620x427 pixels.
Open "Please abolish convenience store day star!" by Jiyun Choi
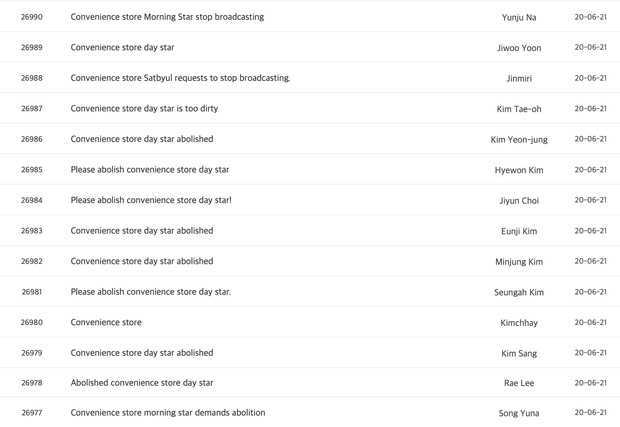click(x=151, y=200)
